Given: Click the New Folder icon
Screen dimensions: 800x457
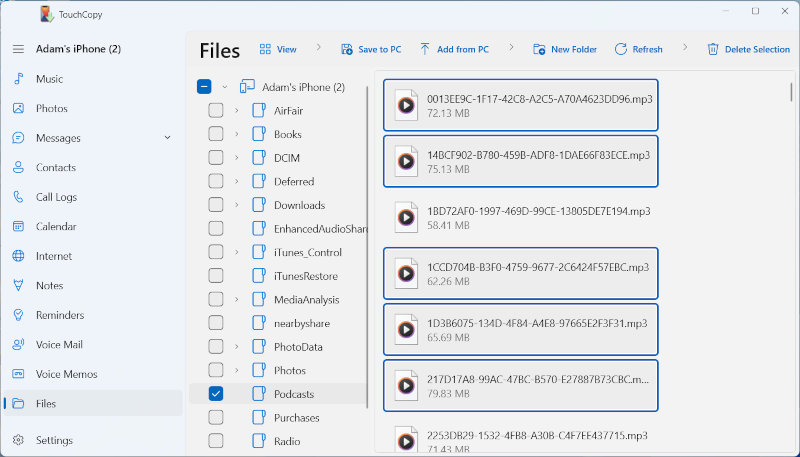Looking at the screenshot, I should 539,49.
